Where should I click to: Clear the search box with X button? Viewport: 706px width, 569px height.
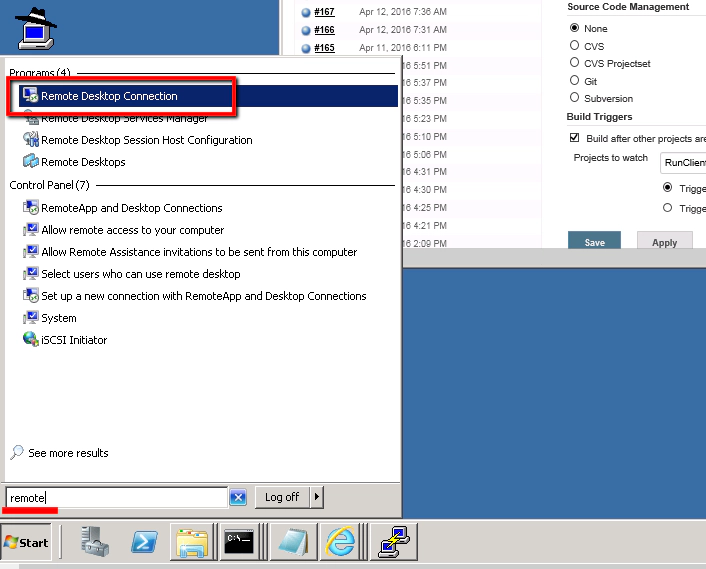coord(238,498)
